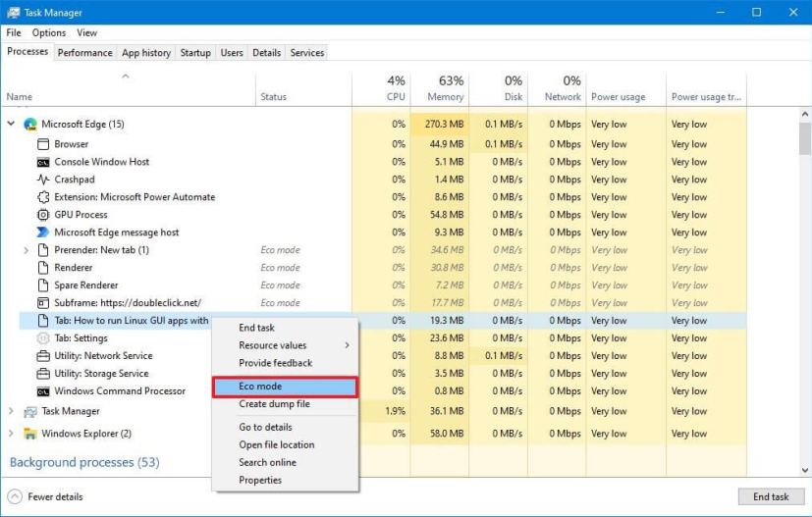Collapse the Microsoft Edge process group

click(11, 124)
